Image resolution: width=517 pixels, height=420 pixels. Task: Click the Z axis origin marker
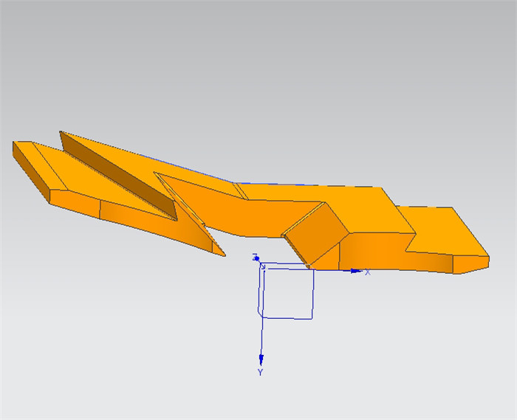(x=256, y=258)
